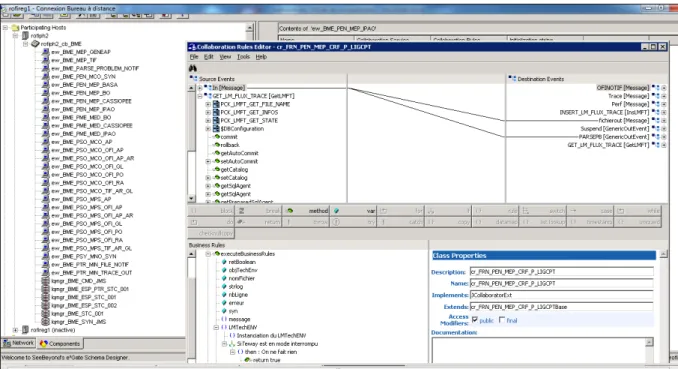
Task: Click the Description input field
Action: click(x=561, y=272)
